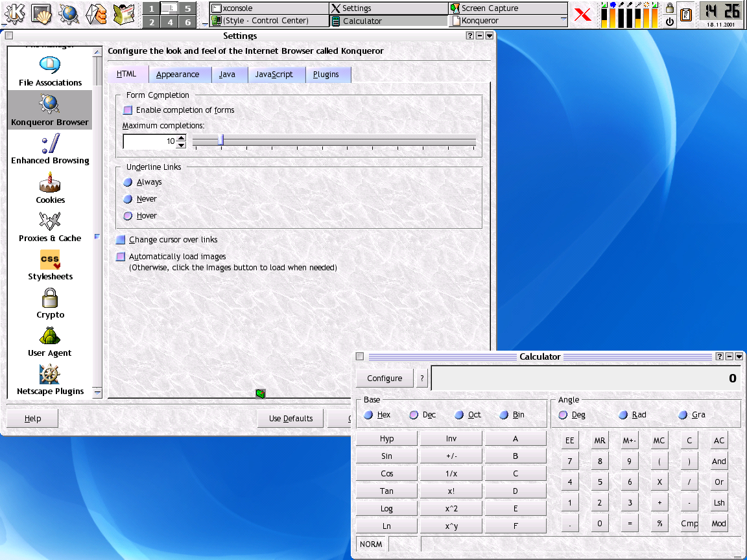Select Never underline links option

click(x=128, y=199)
